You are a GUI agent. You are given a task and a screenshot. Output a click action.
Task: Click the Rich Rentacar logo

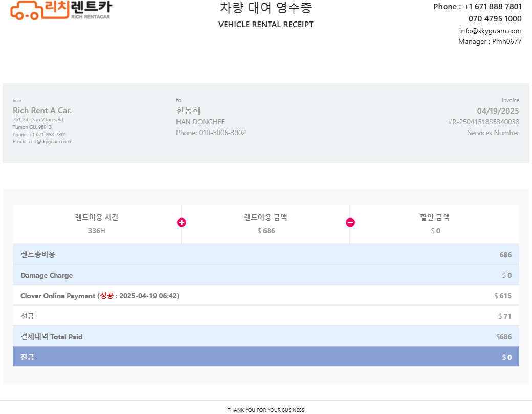[x=61, y=10]
